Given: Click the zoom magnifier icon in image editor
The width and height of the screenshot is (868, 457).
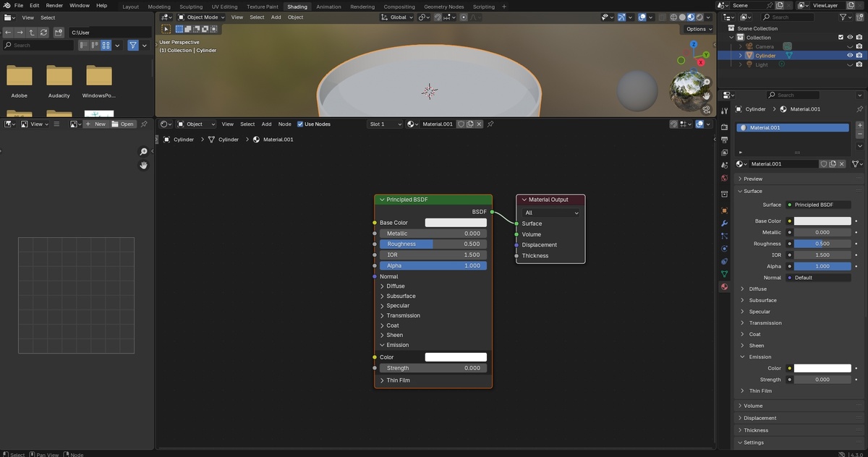Looking at the screenshot, I should [x=143, y=152].
